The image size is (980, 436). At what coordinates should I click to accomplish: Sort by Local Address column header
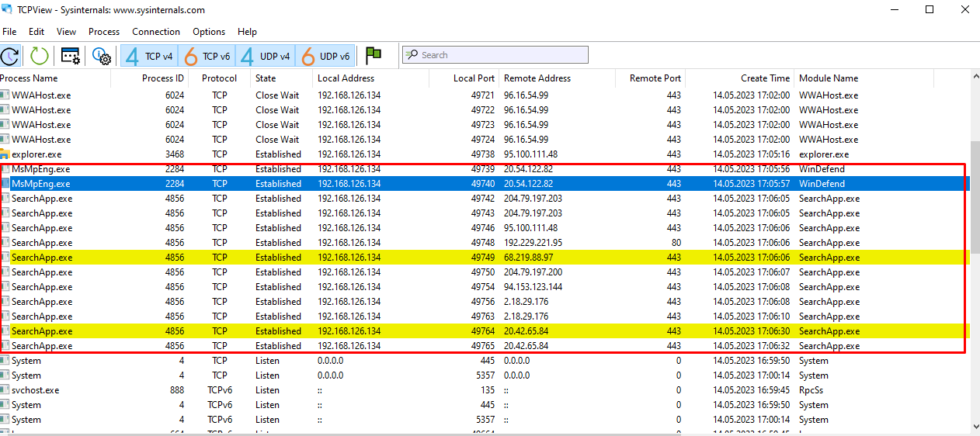[371, 78]
